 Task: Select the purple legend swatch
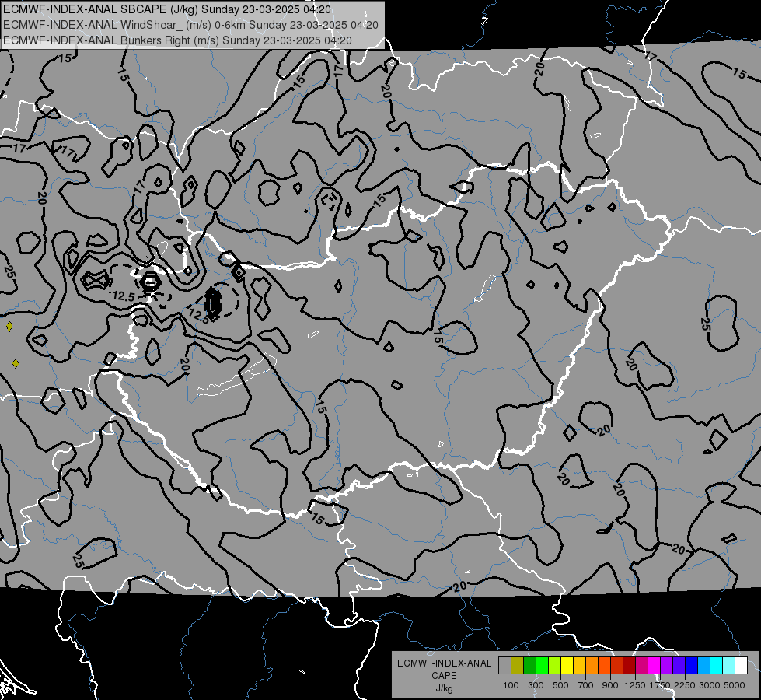666,665
